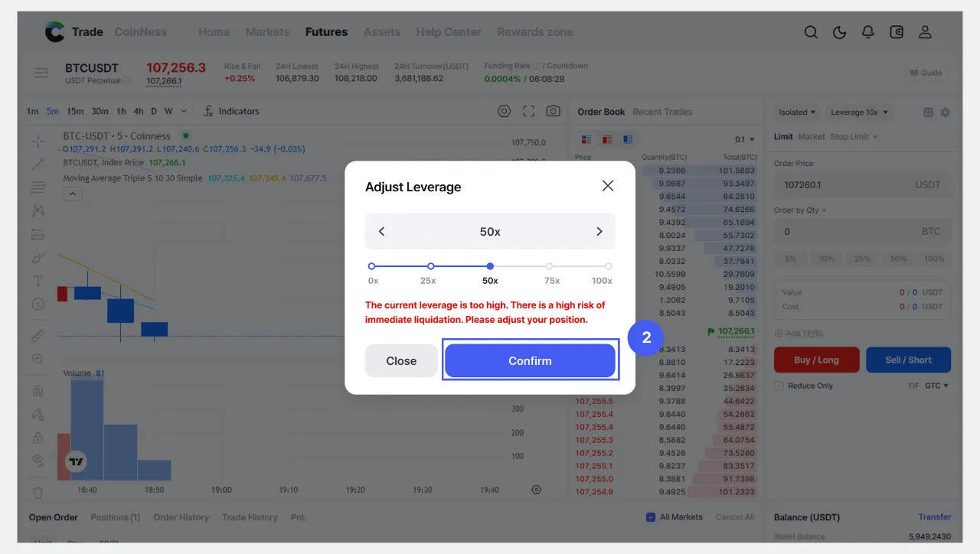Screen dimensions: 980x554
Task: Open the wallet icon in header
Action: pyautogui.click(x=897, y=32)
